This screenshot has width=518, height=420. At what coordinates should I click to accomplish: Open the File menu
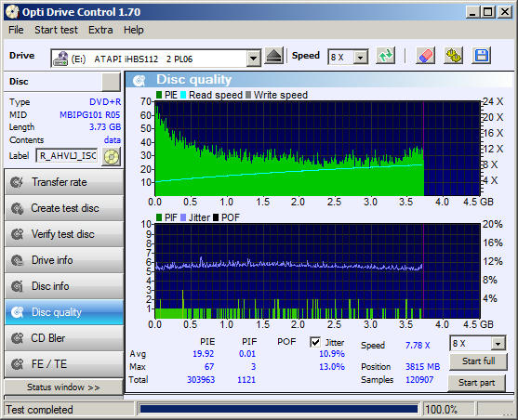coord(16,30)
